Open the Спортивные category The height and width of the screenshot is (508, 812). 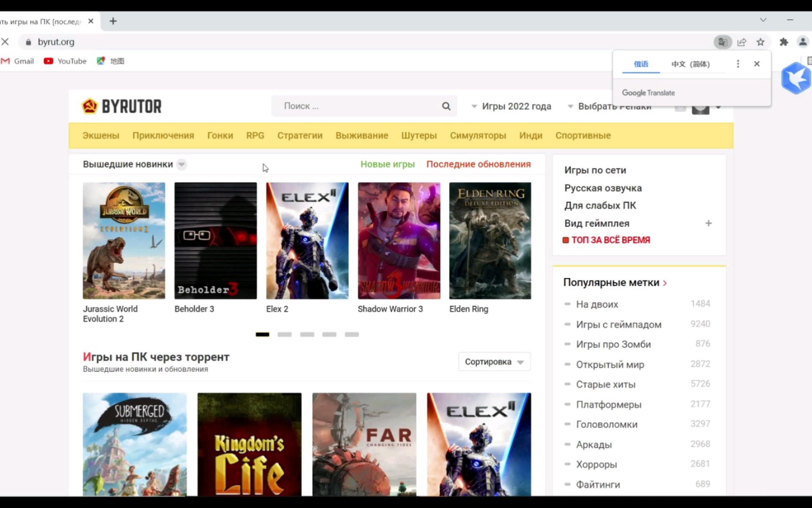pos(583,135)
